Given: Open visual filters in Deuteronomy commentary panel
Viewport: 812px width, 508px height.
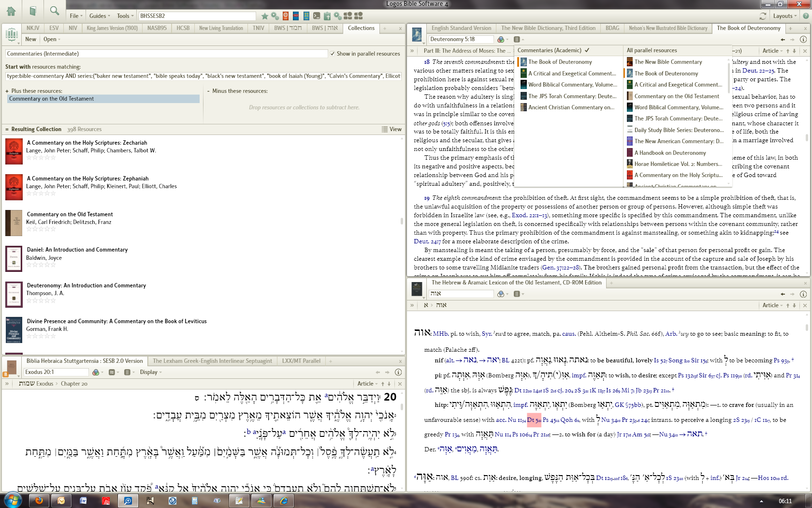Looking at the screenshot, I should pos(501,39).
